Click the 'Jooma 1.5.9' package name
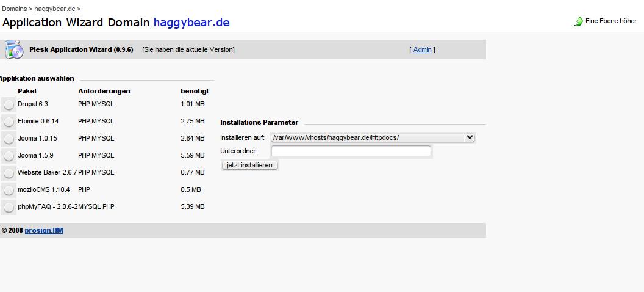Viewport: 644px width, 292px height. pyautogui.click(x=35, y=155)
